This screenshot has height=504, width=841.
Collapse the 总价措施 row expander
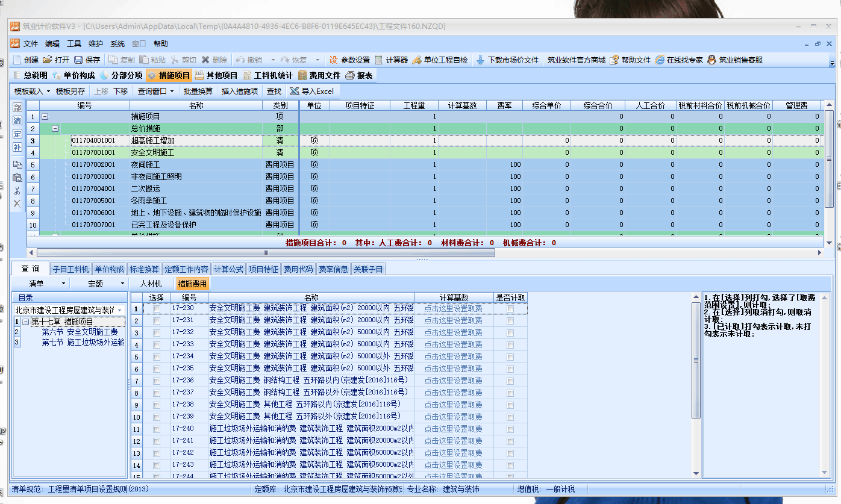click(x=55, y=128)
